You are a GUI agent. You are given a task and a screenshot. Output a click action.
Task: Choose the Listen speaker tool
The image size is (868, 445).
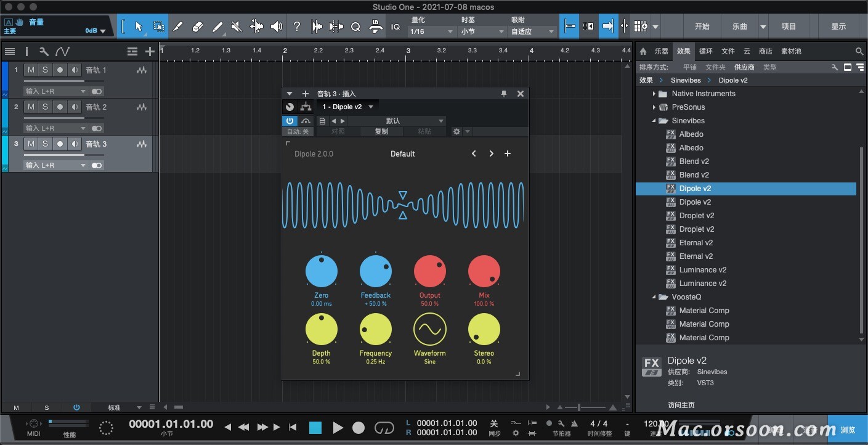(277, 27)
